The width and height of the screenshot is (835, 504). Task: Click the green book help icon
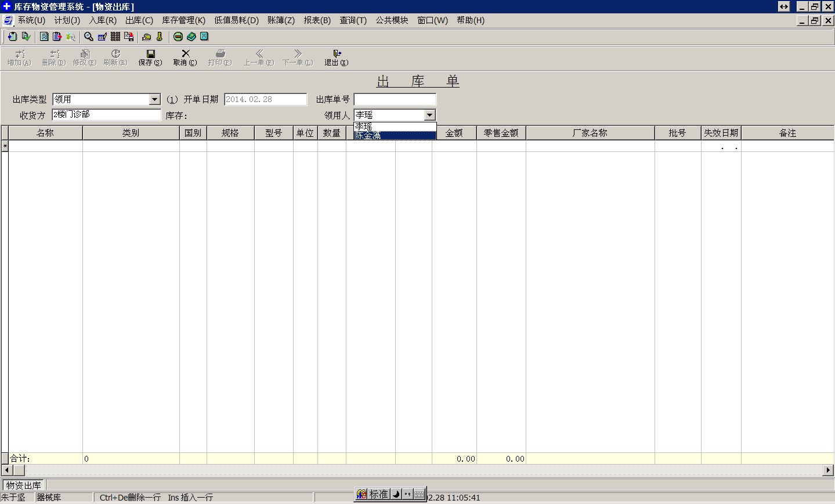[x=191, y=37]
